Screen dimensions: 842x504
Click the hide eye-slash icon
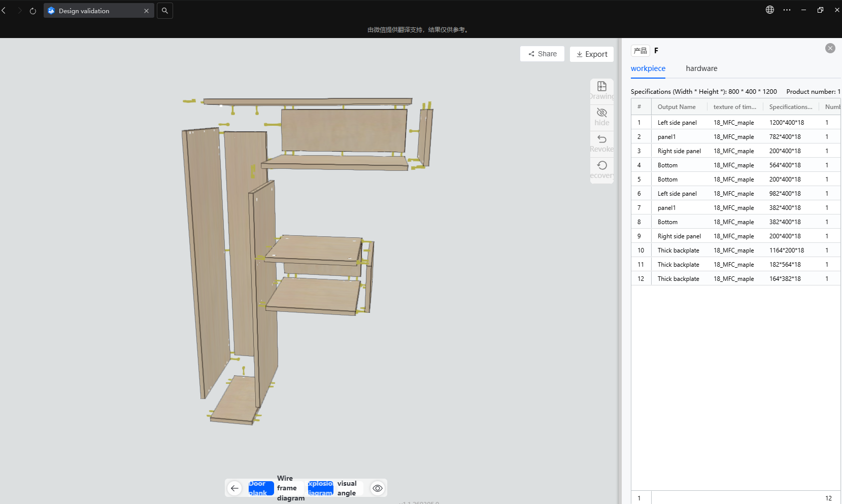click(602, 113)
